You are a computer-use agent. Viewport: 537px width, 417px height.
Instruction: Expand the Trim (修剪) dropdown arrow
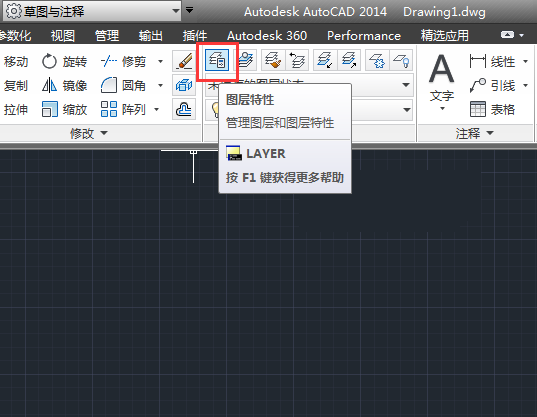click(160, 62)
